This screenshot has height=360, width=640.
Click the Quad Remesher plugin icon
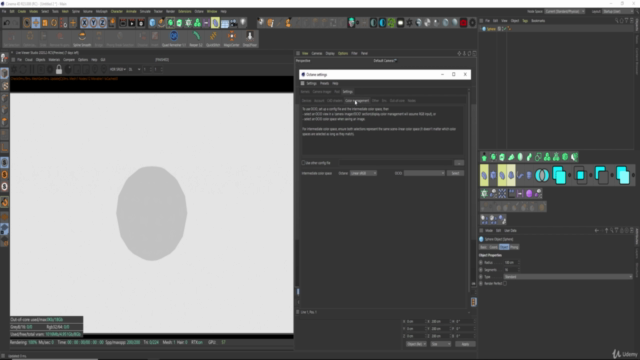174,38
